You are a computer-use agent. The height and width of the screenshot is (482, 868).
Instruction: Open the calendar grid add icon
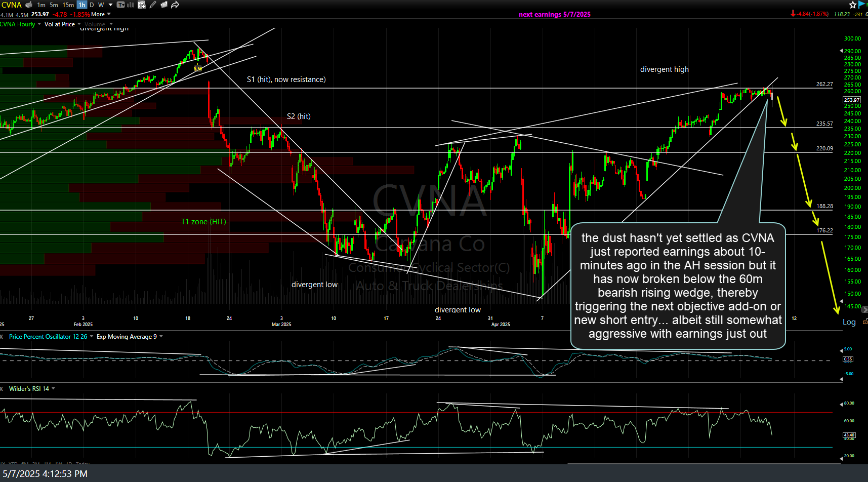click(x=142, y=5)
